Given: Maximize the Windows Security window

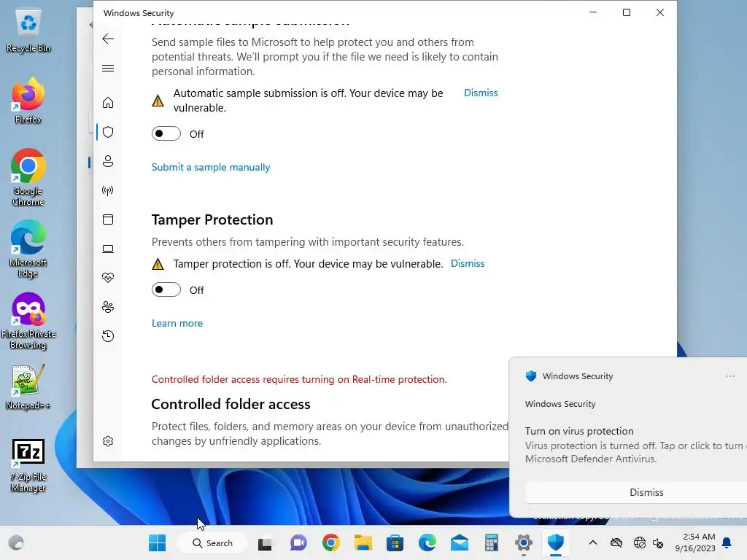Looking at the screenshot, I should click(x=627, y=12).
